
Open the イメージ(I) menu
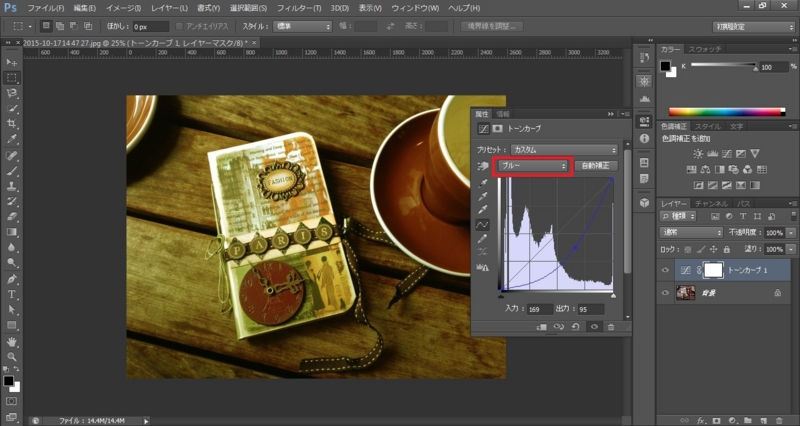123,8
